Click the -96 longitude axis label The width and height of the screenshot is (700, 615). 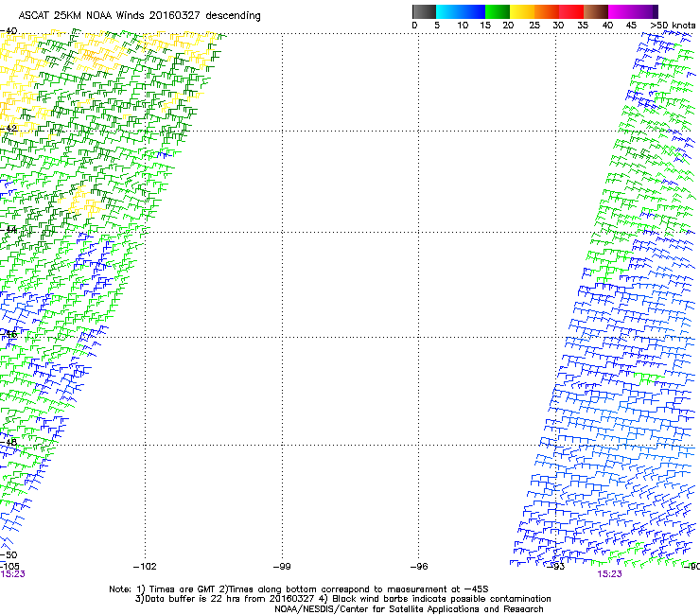pos(419,567)
